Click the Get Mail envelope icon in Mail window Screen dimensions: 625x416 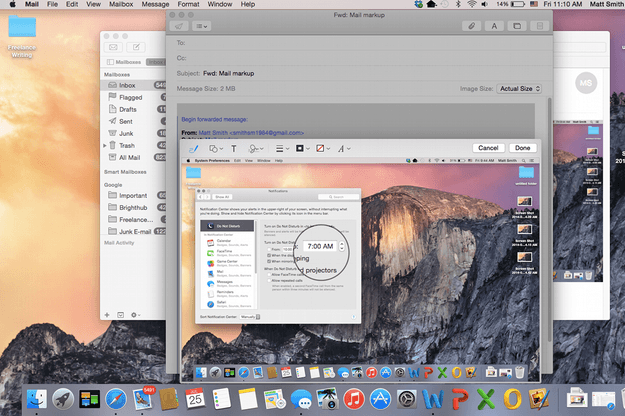113,47
